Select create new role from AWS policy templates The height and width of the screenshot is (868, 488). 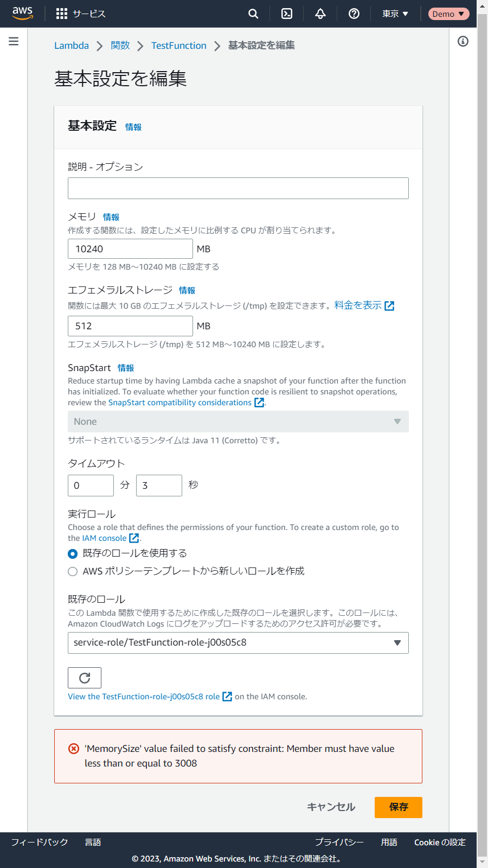point(73,571)
